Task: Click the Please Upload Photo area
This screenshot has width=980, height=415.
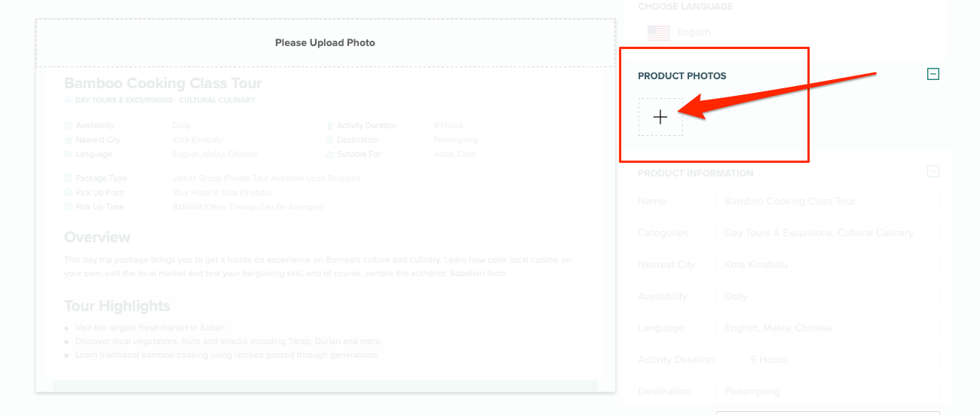Action: point(325,42)
